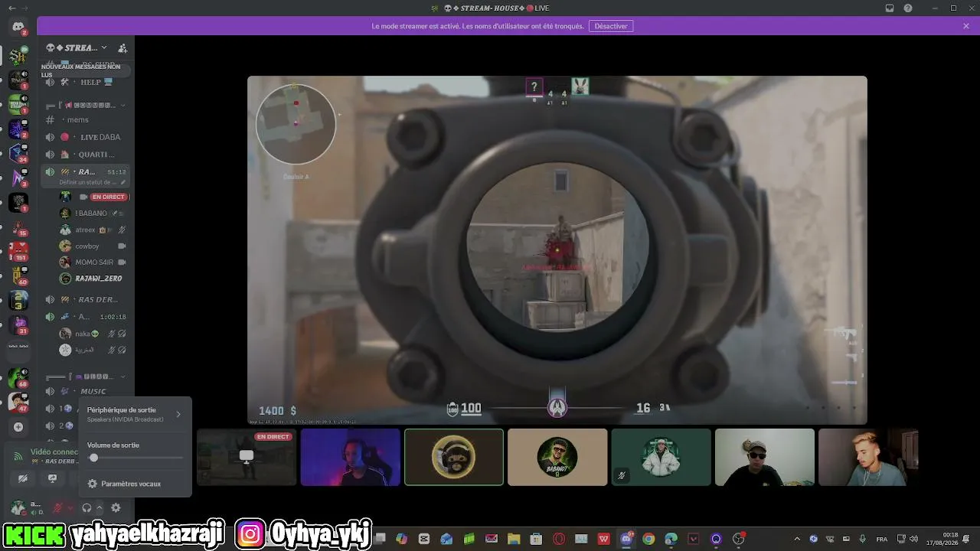Expand the STREAM-HOUSE server name menu
980x551 pixels.
(77, 47)
